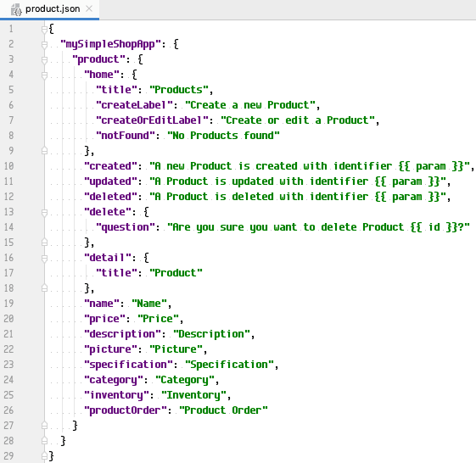Click the "Product Order" string value
Screen dimensions: 476x463
tap(223, 410)
